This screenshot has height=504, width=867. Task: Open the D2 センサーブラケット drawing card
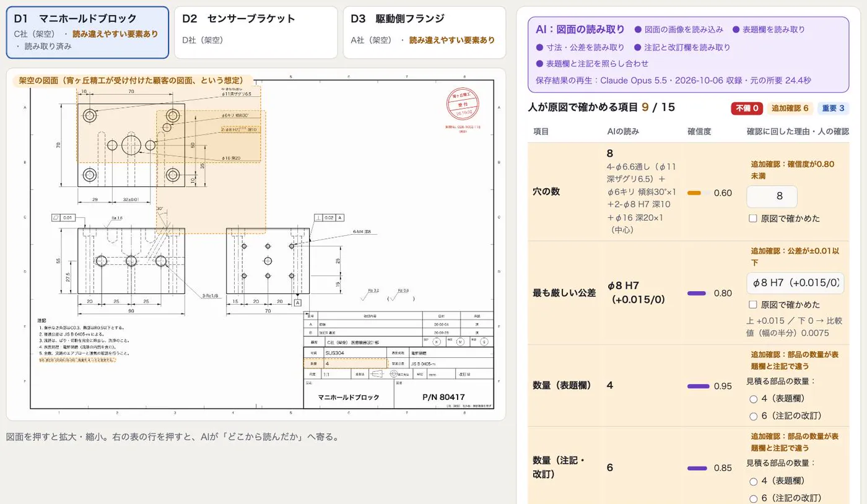256,32
